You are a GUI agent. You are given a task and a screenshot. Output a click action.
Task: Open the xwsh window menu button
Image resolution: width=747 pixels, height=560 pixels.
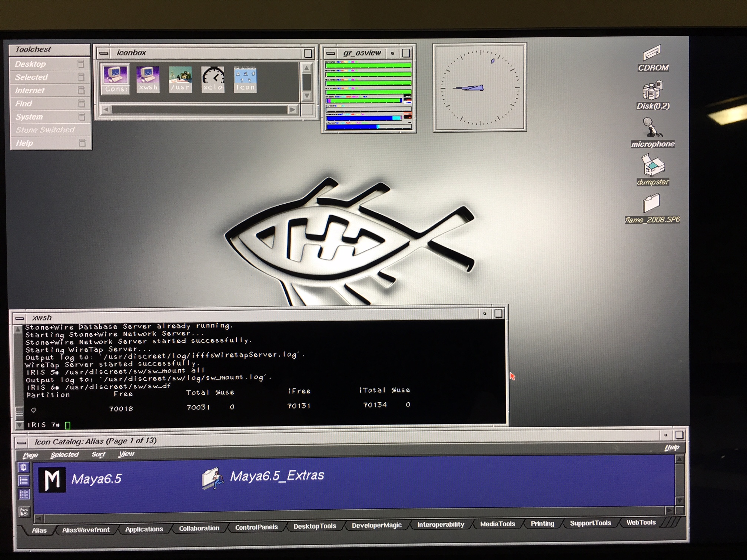click(x=19, y=318)
